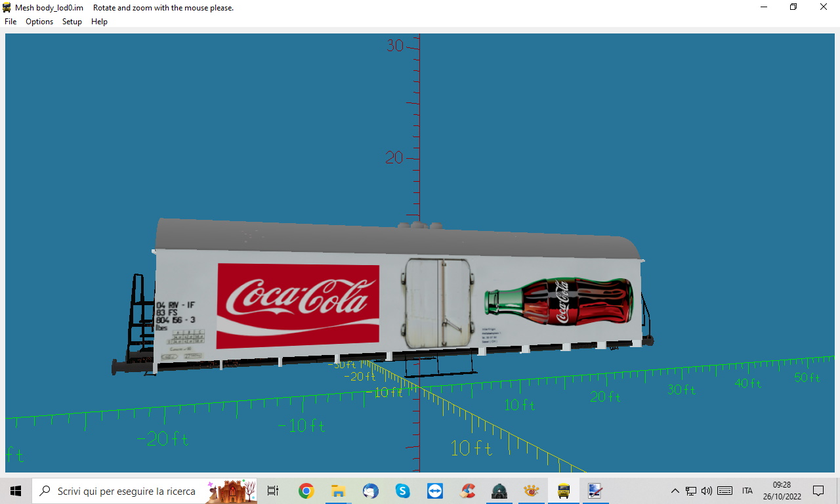Open the rightmost running app on taskbar
This screenshot has width=840, height=504.
click(x=595, y=491)
